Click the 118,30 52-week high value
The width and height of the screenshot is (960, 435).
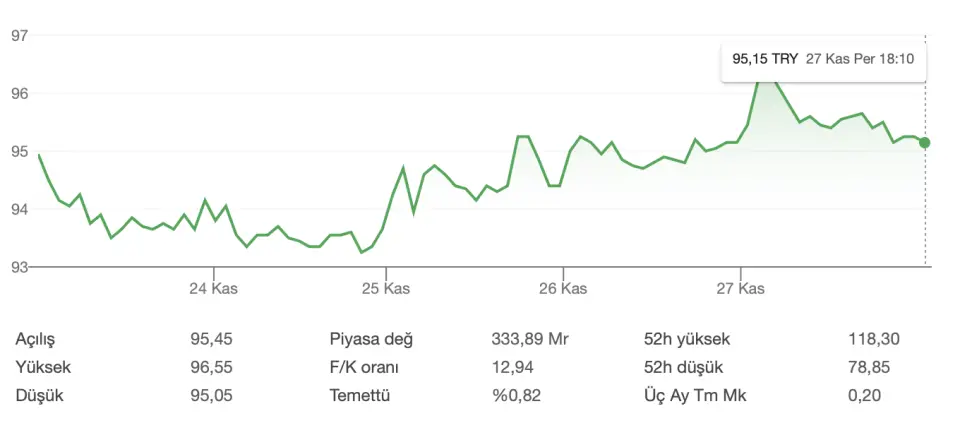(871, 339)
